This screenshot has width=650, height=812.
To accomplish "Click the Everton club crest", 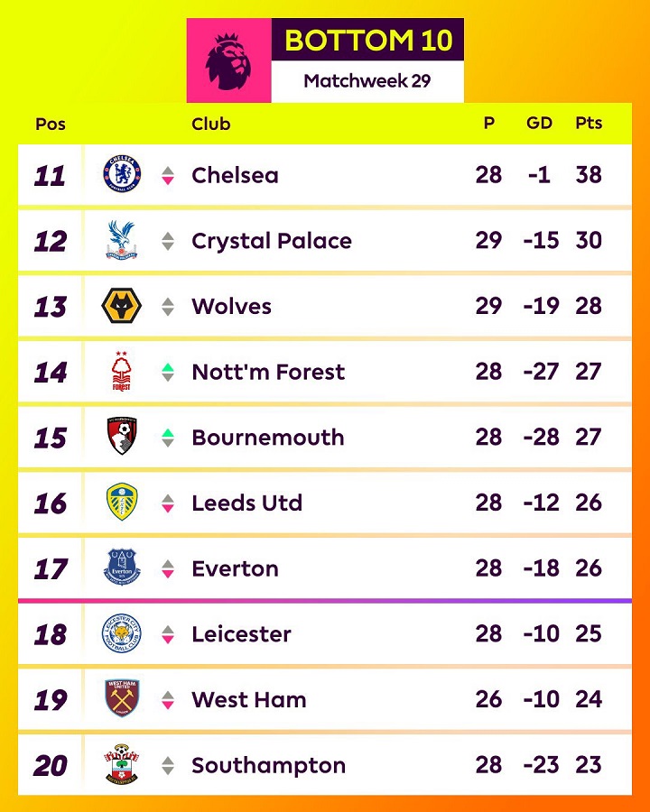I will pos(122,567).
